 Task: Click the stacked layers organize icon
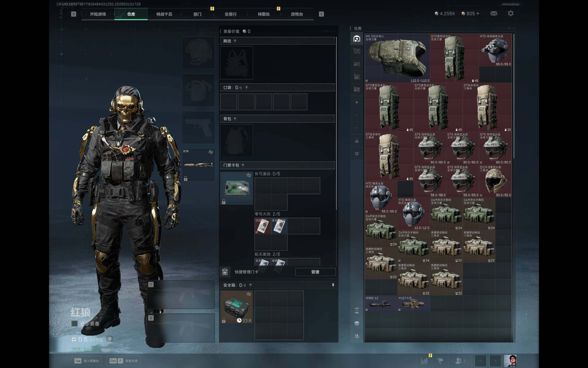pyautogui.click(x=357, y=323)
